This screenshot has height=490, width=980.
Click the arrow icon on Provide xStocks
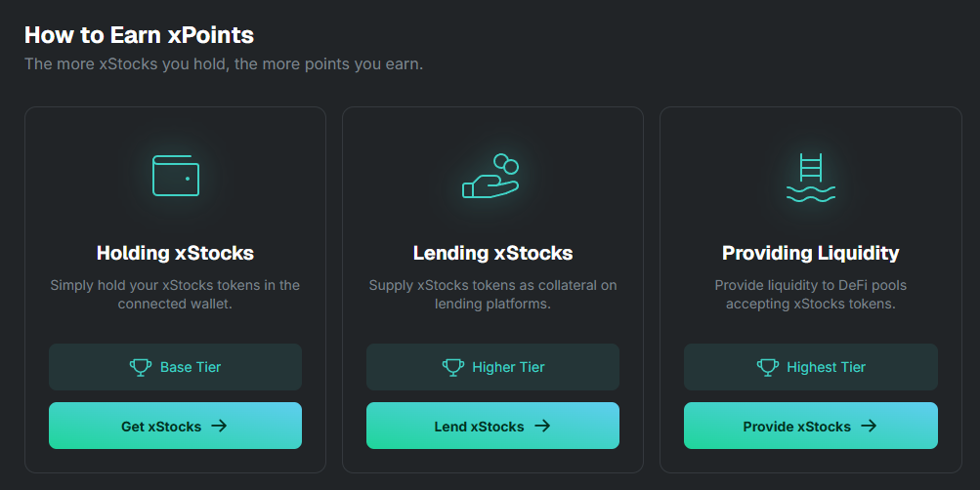(868, 426)
